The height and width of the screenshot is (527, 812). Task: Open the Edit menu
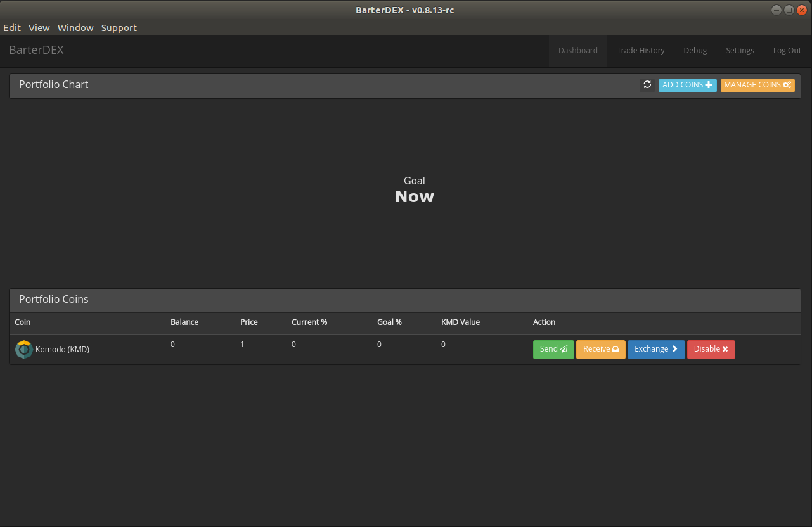12,28
